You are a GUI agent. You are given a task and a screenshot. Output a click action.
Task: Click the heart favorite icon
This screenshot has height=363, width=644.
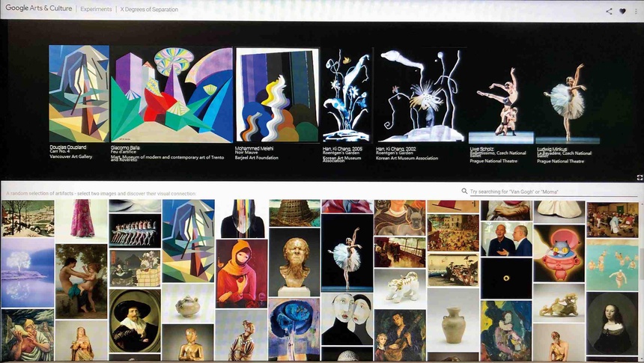tap(622, 11)
